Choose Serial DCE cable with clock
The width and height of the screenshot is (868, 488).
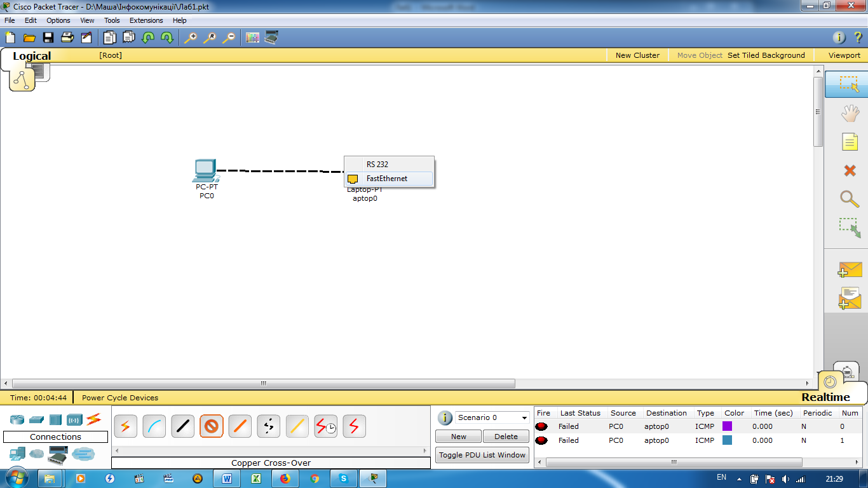coord(326,426)
